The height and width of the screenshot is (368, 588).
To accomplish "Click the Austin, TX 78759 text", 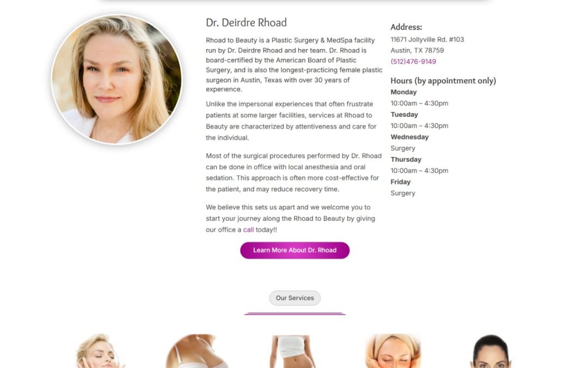I will coord(417,50).
